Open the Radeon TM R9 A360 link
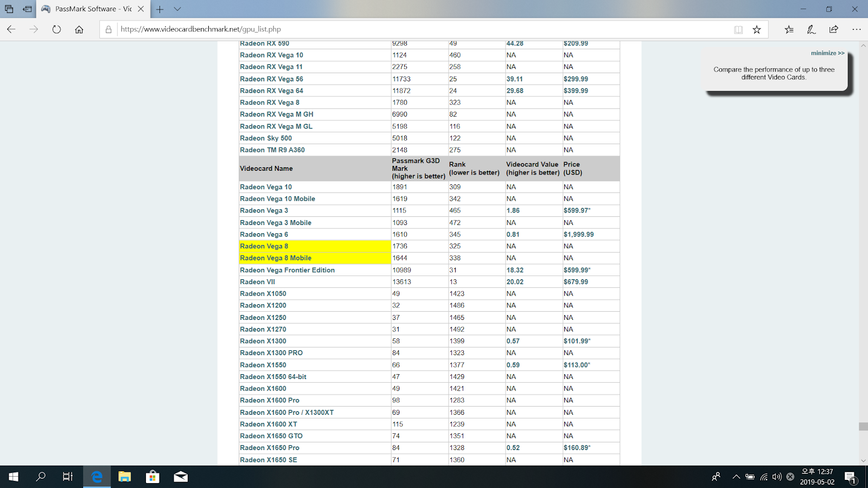Screen dimensions: 868x488 [x=272, y=150]
